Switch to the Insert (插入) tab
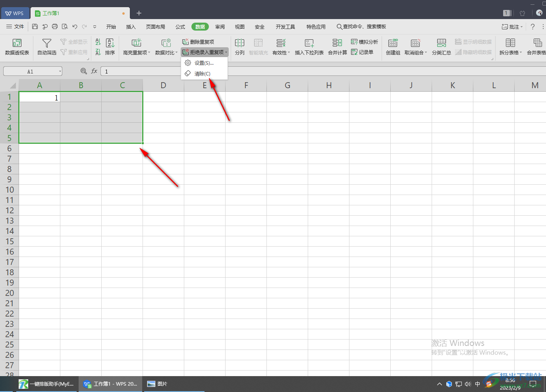 click(x=131, y=27)
